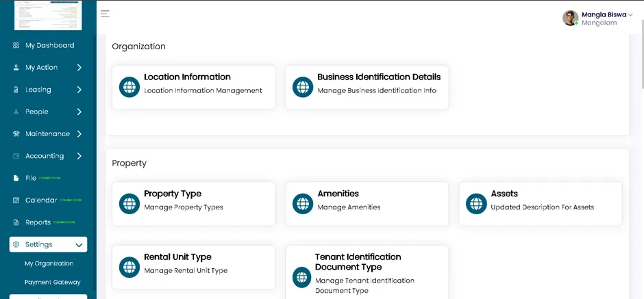Screen dimensions: 644x299
Task: Open Payment Gateway settings item
Action: point(53,283)
